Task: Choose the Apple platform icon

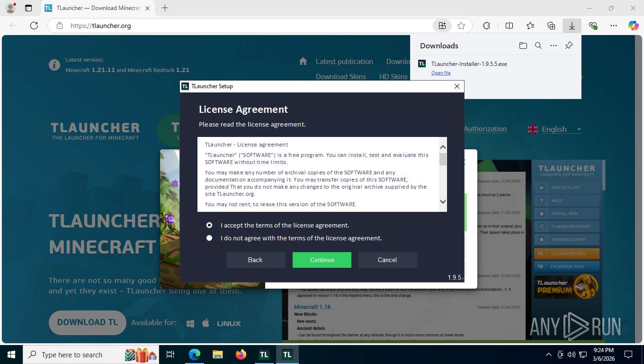Action: [x=206, y=323]
